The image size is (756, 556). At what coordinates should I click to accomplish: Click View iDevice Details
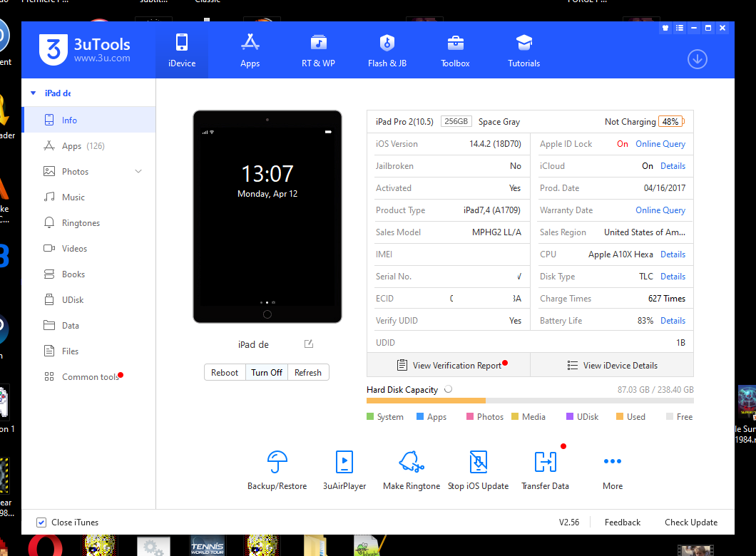pos(613,365)
